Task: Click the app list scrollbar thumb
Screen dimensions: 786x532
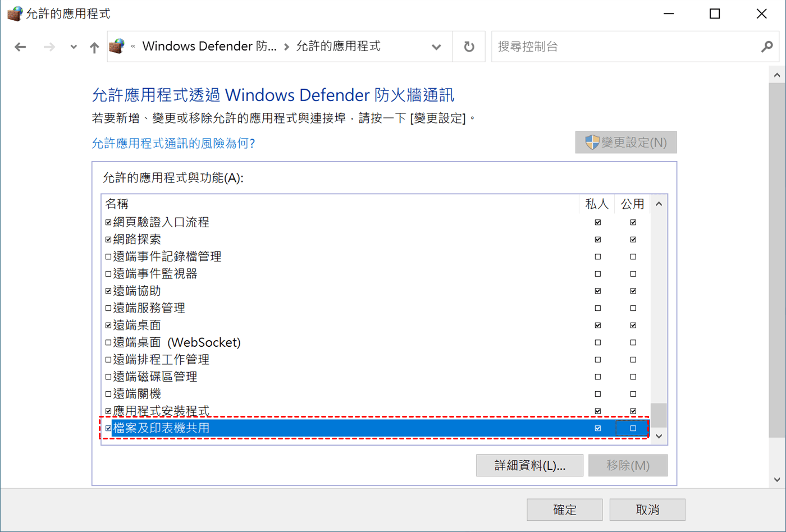Action: click(659, 415)
